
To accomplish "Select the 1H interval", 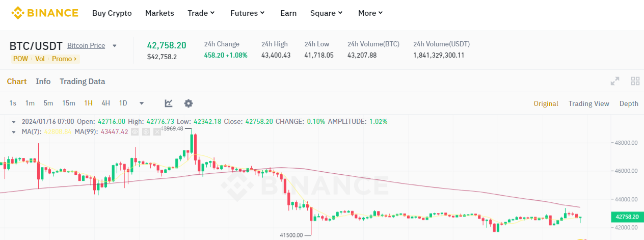I will click(88, 103).
